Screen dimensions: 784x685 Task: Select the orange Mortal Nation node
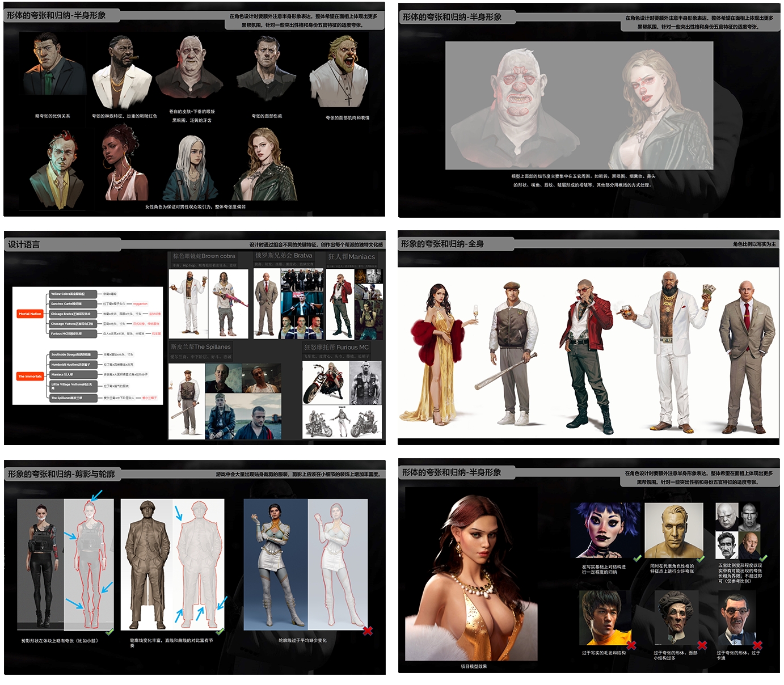point(30,314)
